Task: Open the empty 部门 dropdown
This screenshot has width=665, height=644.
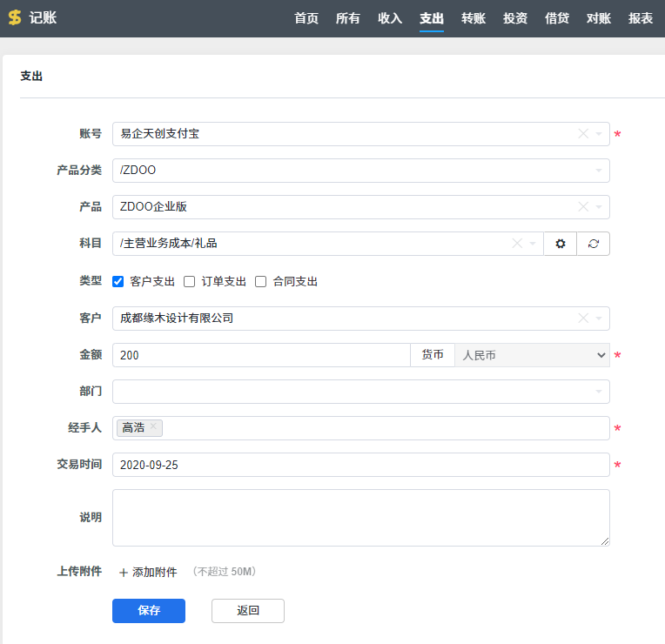Action: (x=360, y=392)
